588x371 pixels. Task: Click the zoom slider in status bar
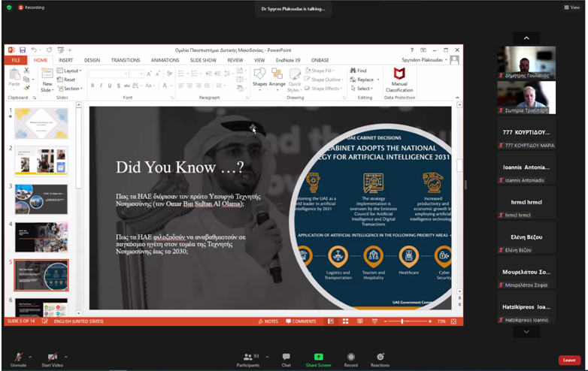point(402,321)
